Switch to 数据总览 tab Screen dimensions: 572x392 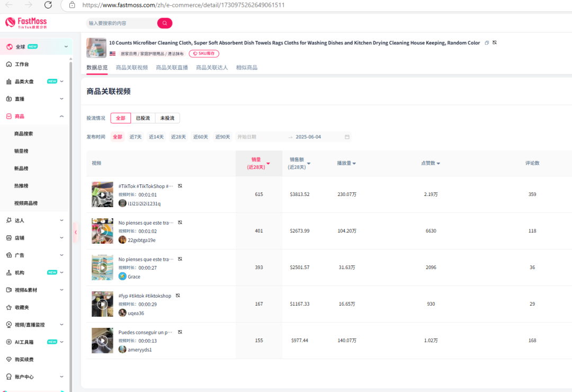click(x=97, y=67)
